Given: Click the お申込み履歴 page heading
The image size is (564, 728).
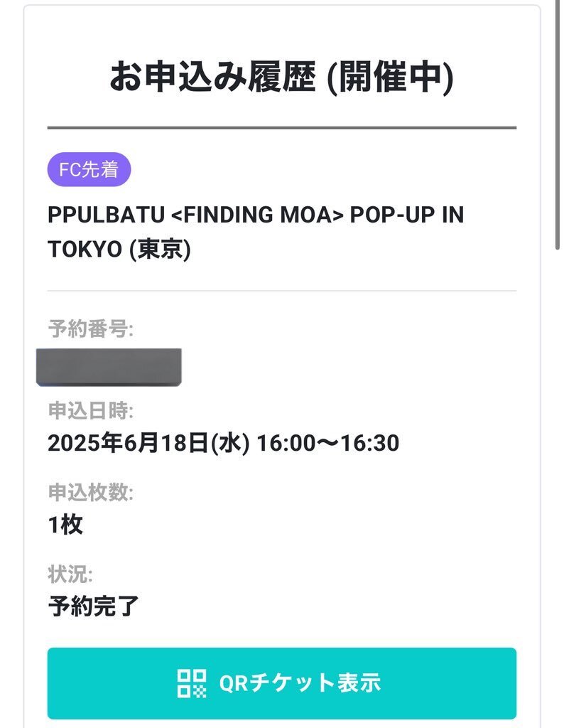Looking at the screenshot, I should (213, 77).
